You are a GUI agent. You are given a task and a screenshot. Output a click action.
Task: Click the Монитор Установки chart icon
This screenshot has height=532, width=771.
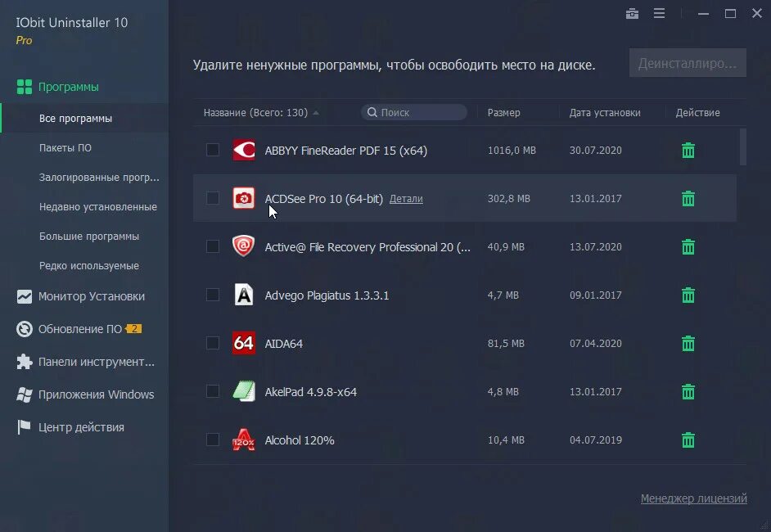click(x=24, y=296)
